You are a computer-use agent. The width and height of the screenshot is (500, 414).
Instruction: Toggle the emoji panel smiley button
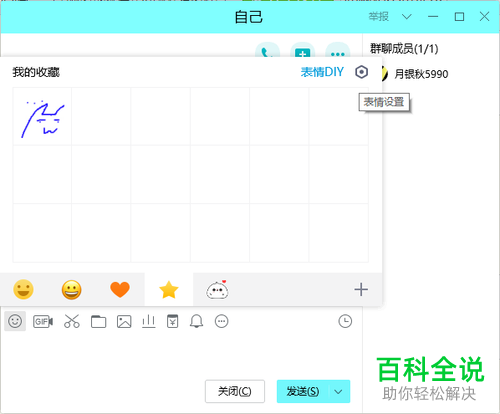click(x=15, y=321)
